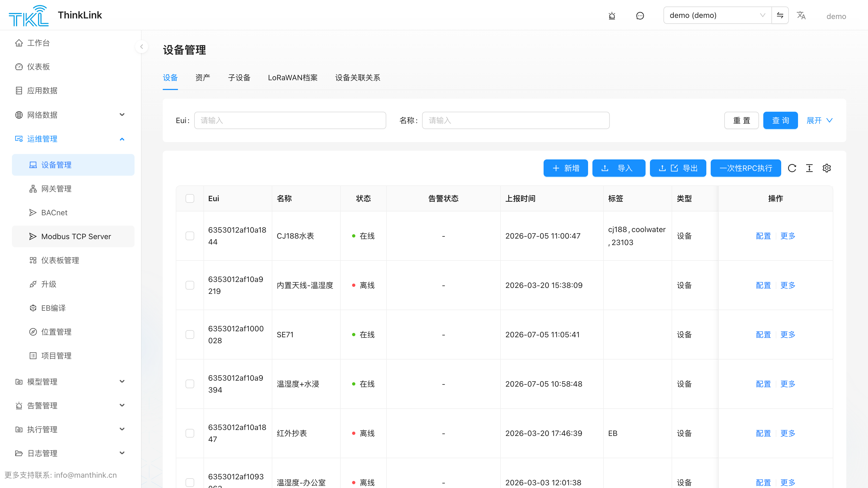Expand the search filters with 展开
The width and height of the screenshot is (868, 488).
(819, 120)
